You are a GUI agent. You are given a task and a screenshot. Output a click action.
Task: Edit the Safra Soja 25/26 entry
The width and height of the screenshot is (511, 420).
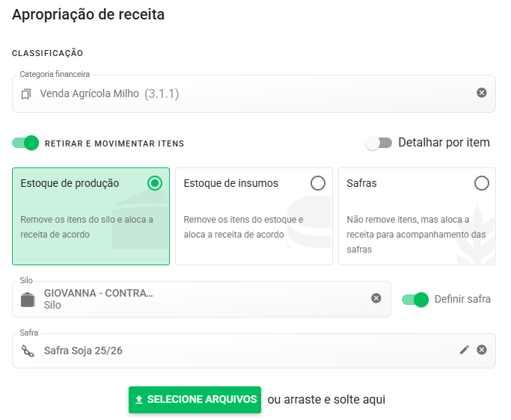tap(465, 350)
